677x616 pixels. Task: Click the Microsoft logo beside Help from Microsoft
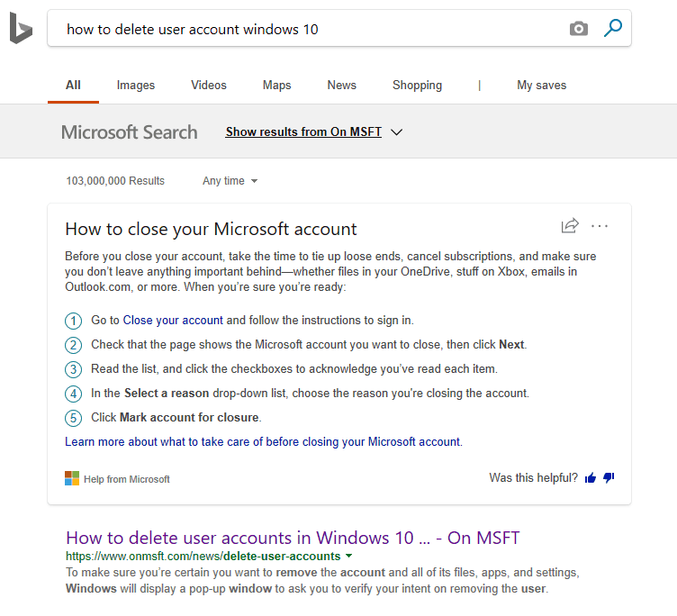point(72,478)
